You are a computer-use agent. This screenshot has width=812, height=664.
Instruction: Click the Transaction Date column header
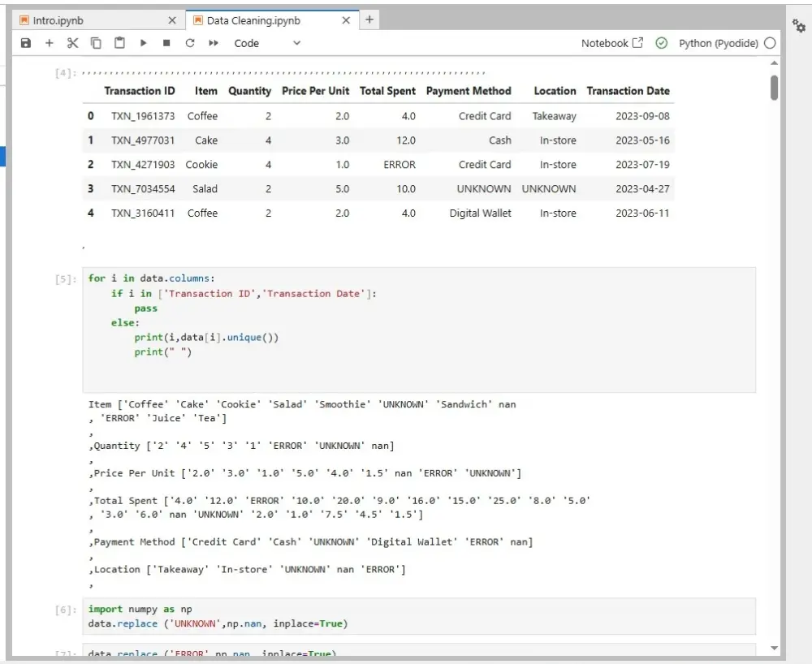point(628,91)
